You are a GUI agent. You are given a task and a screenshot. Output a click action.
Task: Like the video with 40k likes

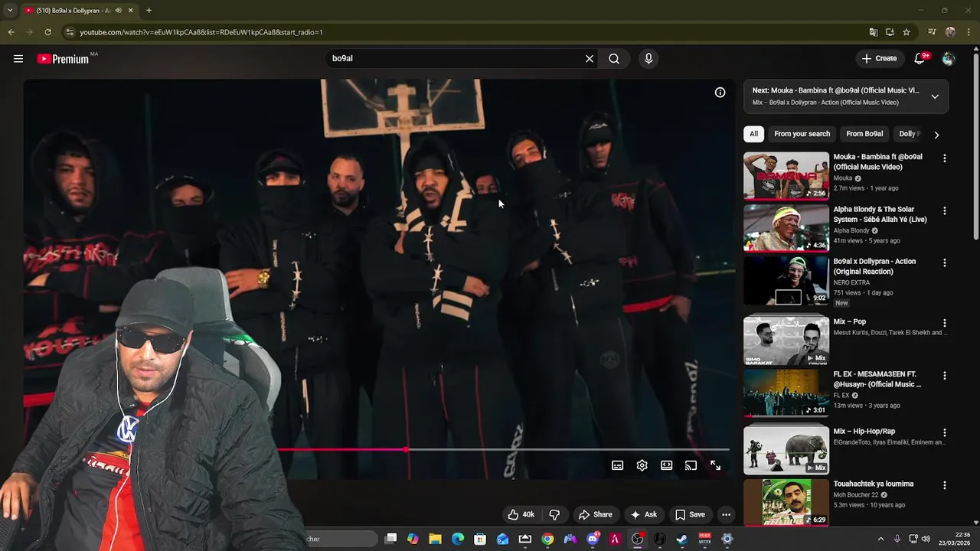[x=521, y=514]
